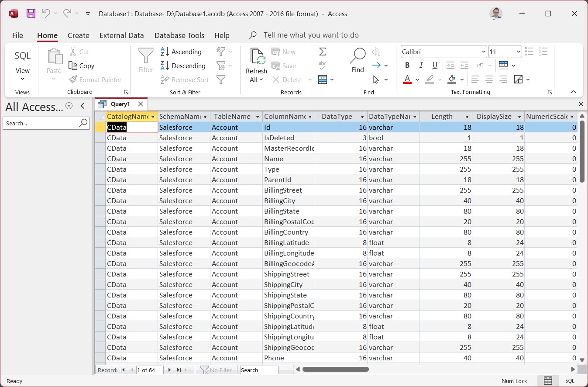Viewport: 588px width, 387px height.
Task: Toggle Italic text formatting
Action: point(421,66)
